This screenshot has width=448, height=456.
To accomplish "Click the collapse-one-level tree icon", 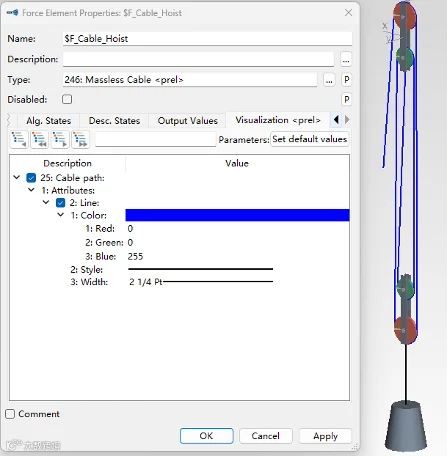I will coord(19,139).
